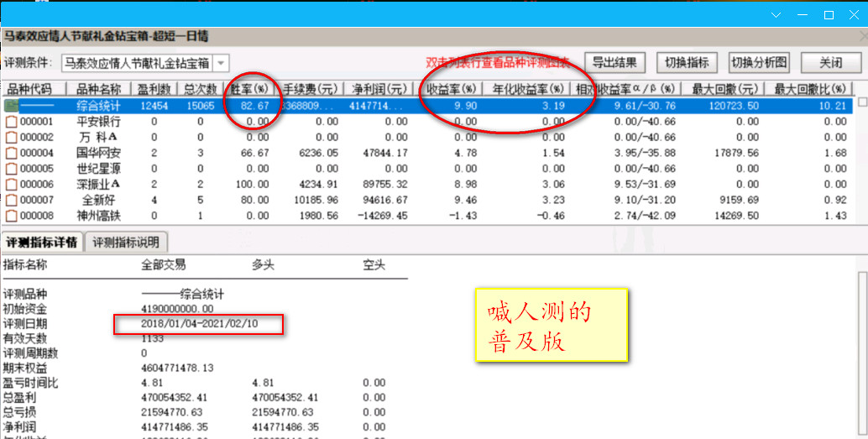This screenshot has width=868, height=439.
Task: Close the main window
Action: [855, 15]
